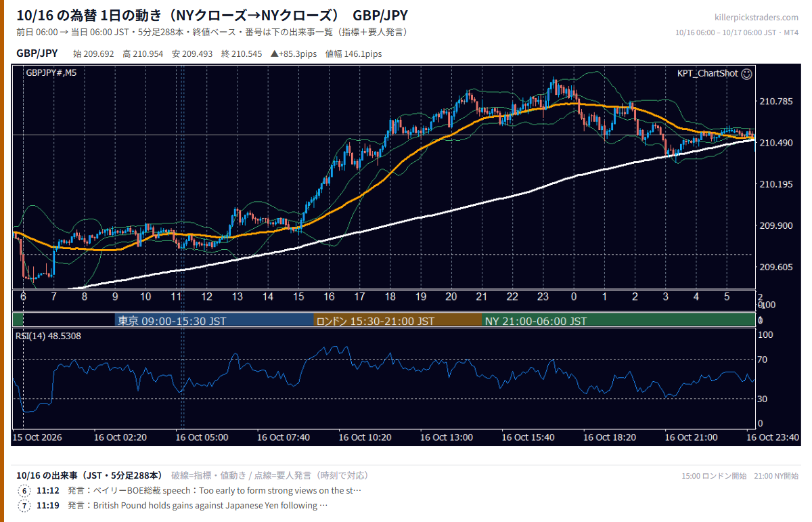Click hour label 15 on chart time axis

298,297
